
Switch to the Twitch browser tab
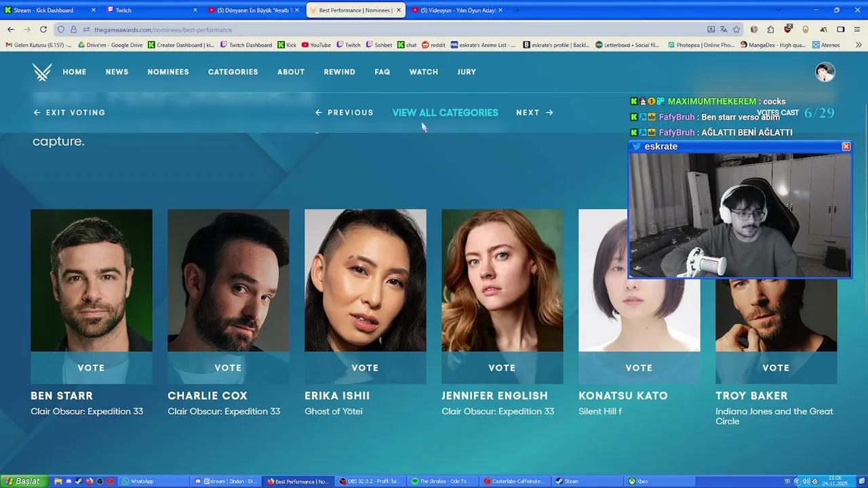pos(151,10)
